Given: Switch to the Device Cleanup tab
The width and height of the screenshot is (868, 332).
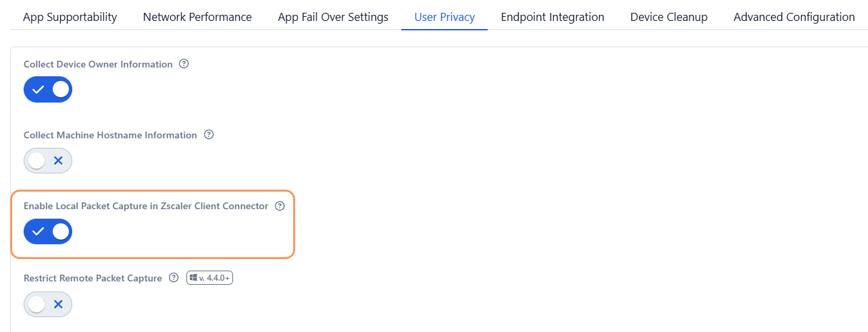Looking at the screenshot, I should (x=669, y=17).
